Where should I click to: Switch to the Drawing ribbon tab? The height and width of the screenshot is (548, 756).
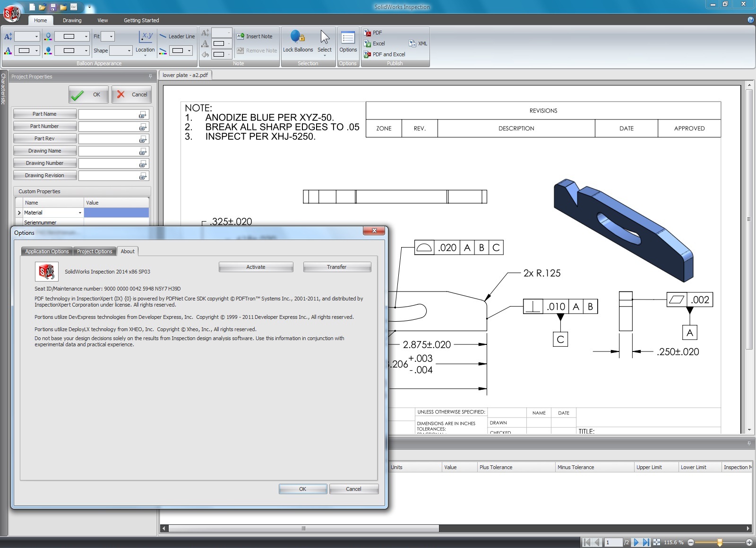[72, 20]
